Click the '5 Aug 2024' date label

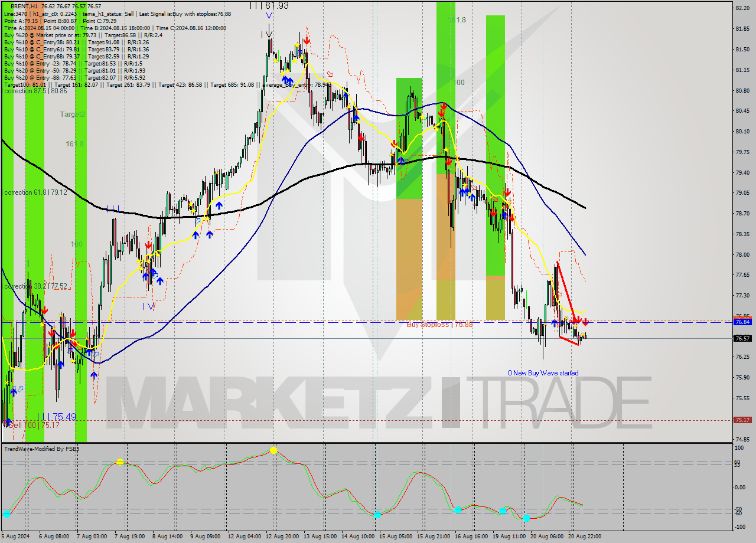16,537
